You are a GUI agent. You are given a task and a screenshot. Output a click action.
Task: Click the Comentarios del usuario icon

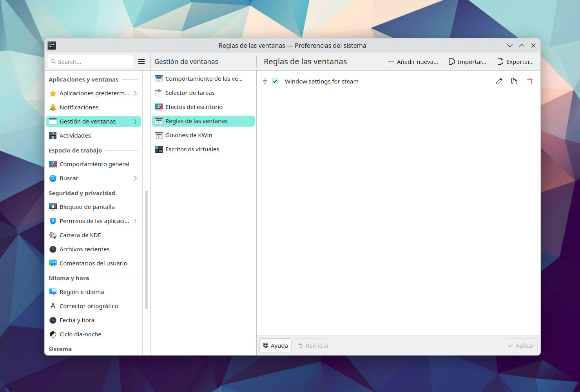coord(53,263)
